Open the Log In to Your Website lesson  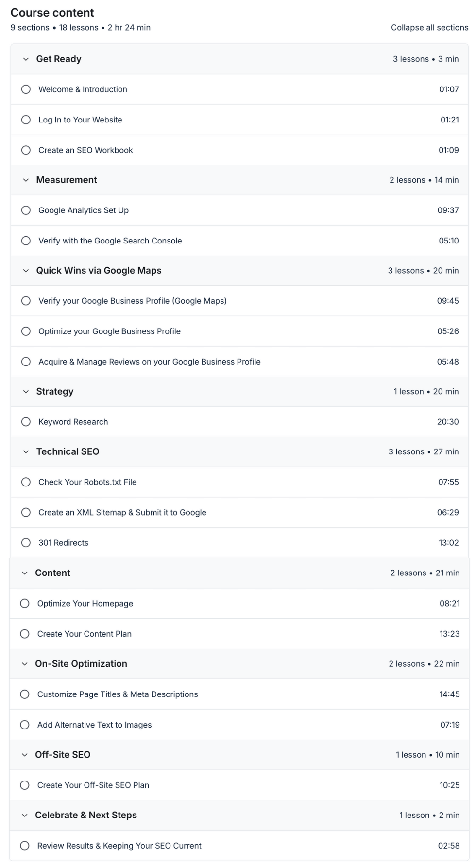pos(81,120)
